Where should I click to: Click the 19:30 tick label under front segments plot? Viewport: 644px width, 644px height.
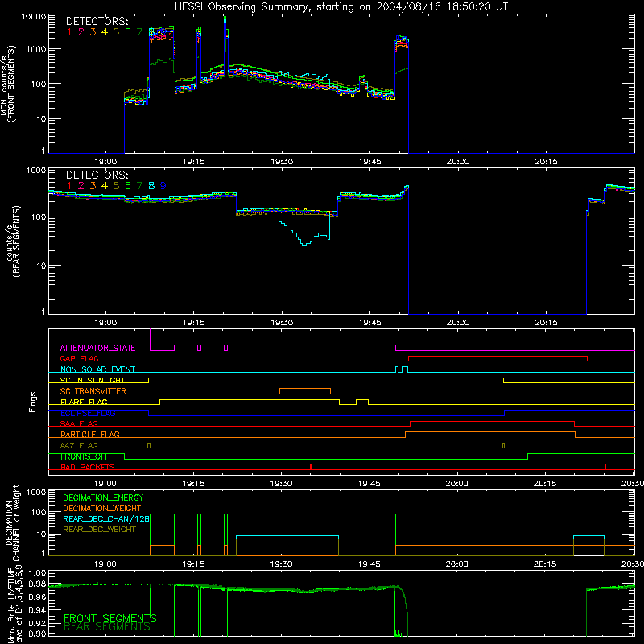(x=282, y=162)
